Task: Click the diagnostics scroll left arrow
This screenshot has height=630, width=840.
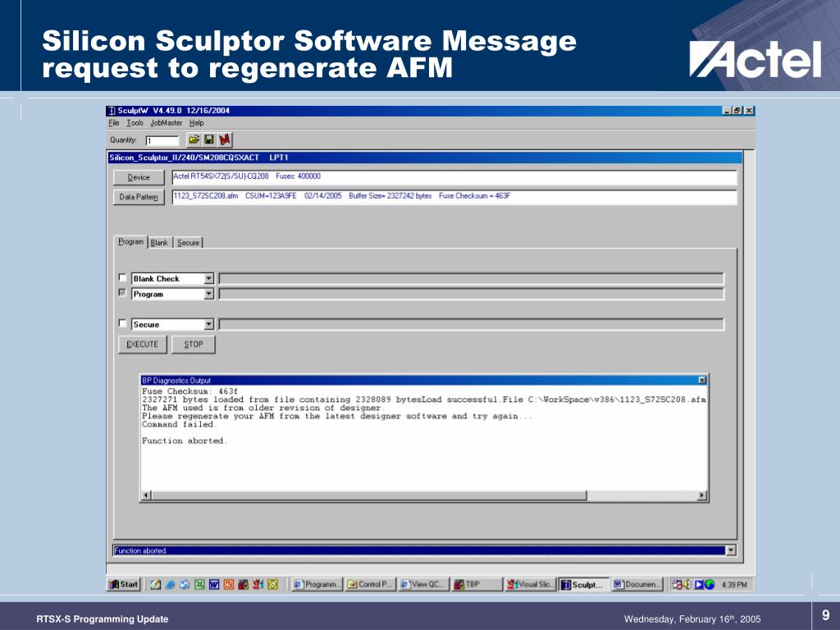Action: 147,495
